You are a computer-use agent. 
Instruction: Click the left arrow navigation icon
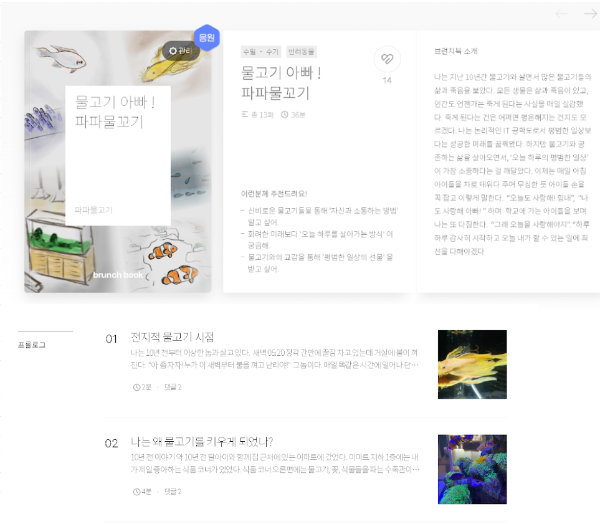coord(561,14)
